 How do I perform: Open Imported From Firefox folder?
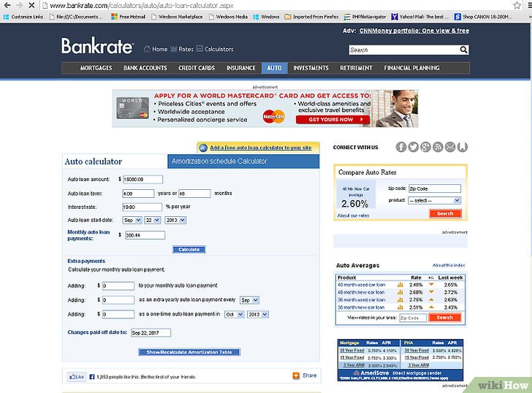(311, 17)
